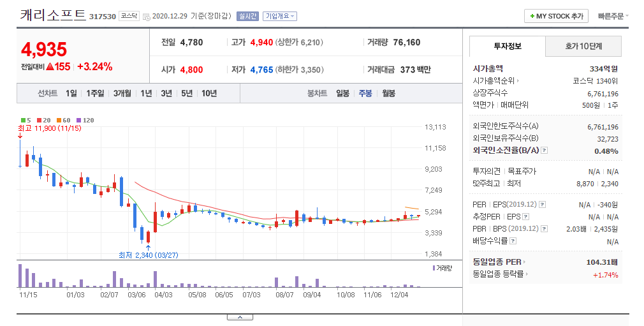
Task: Click the stock name 캐리소프트
Action: tap(53, 15)
